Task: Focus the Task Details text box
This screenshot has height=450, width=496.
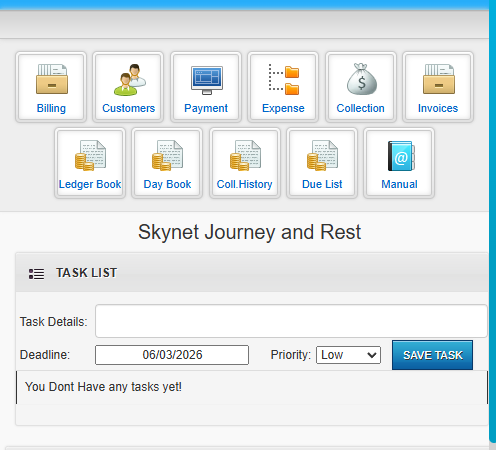Action: (291, 321)
